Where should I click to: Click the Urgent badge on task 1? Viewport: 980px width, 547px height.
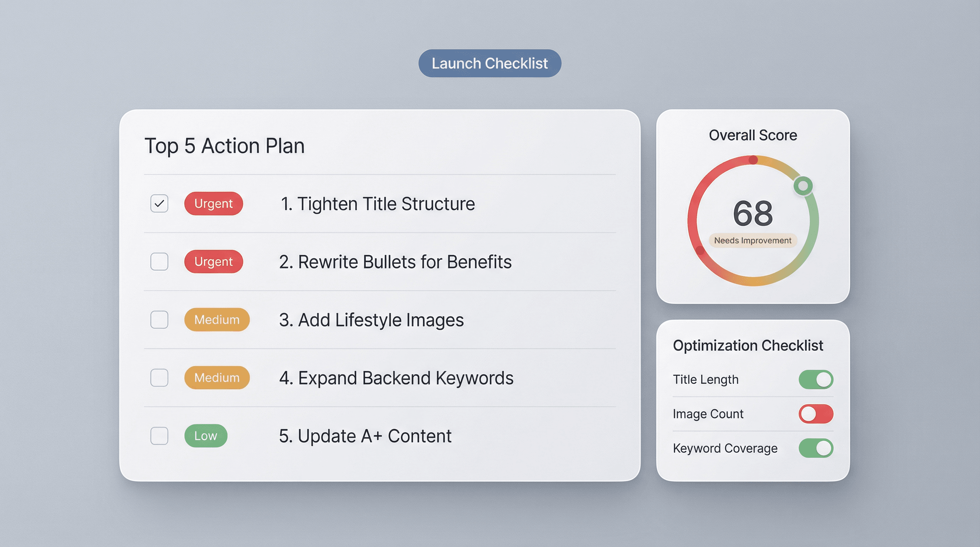tap(213, 203)
